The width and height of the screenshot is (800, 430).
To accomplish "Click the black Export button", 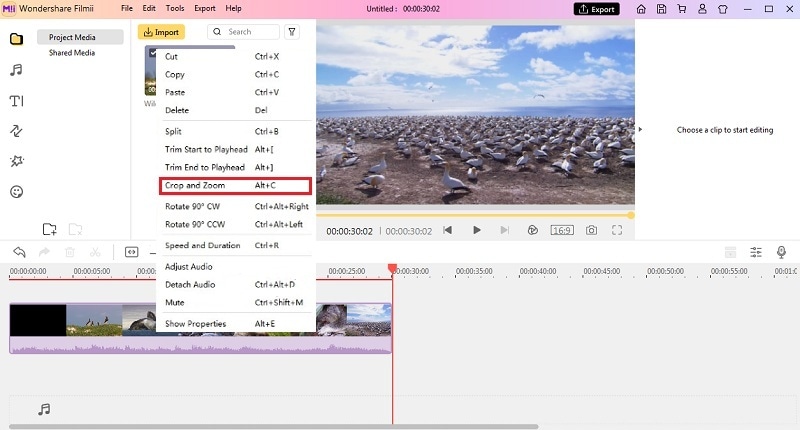I will pyautogui.click(x=596, y=9).
